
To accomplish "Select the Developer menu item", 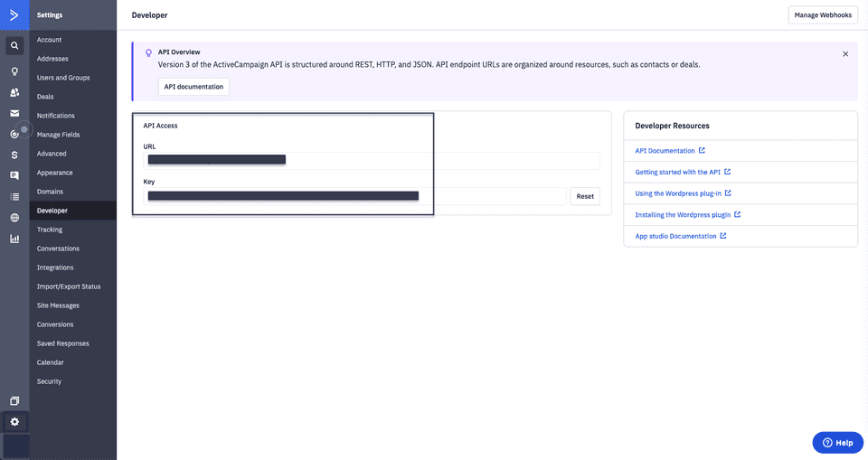I will tap(72, 211).
